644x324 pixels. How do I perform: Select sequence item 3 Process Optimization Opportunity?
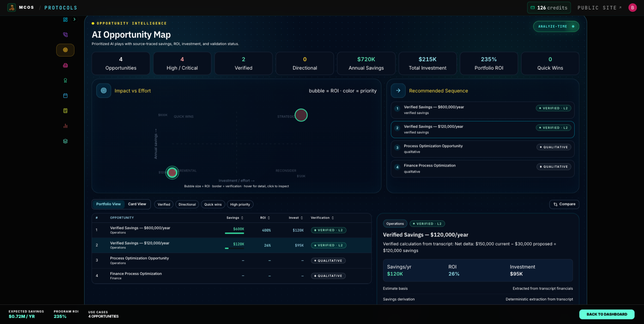pos(483,149)
